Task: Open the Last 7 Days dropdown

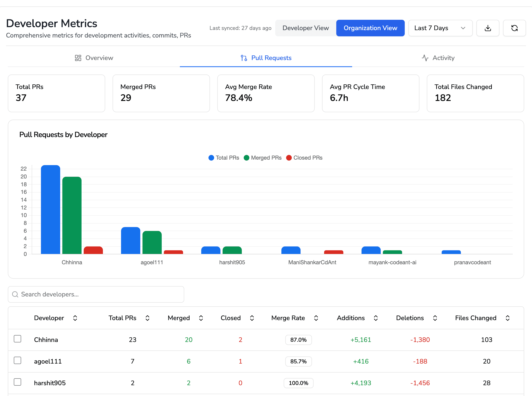Action: click(x=440, y=28)
